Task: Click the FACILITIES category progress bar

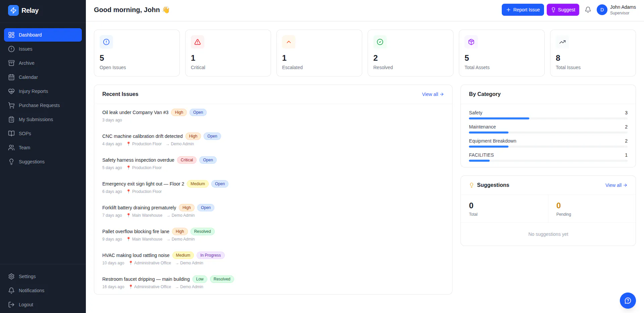Action: [548, 161]
